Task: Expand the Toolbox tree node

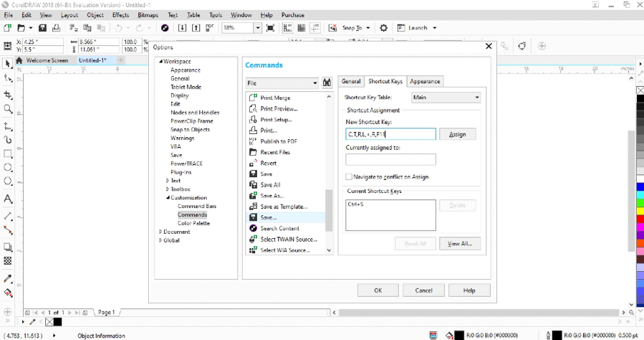Action: click(x=167, y=189)
